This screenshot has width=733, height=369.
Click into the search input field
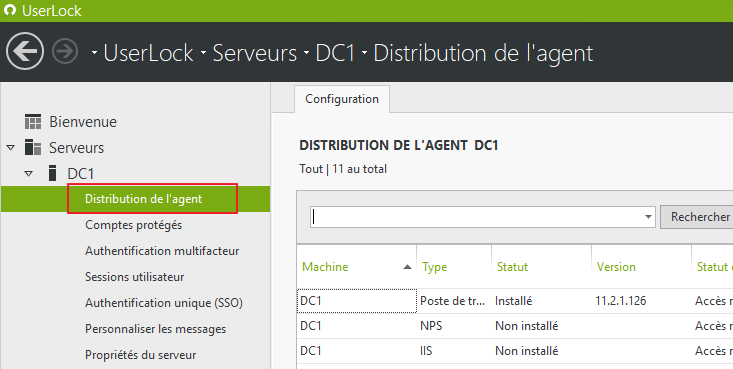tap(476, 217)
